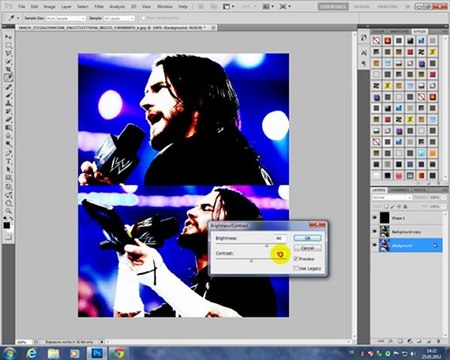This screenshot has width=450, height=360.
Task: Select the Clone Stamp tool
Action: pos(8,102)
